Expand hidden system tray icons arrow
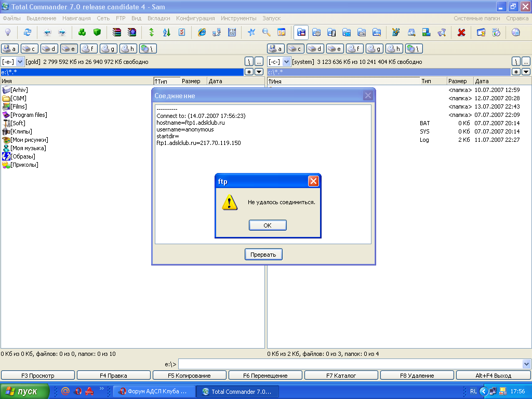Viewport: 532px width, 399px height. coord(484,391)
